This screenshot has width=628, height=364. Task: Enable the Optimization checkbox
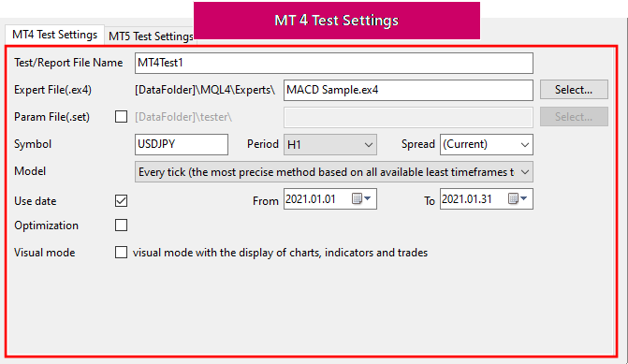121,226
